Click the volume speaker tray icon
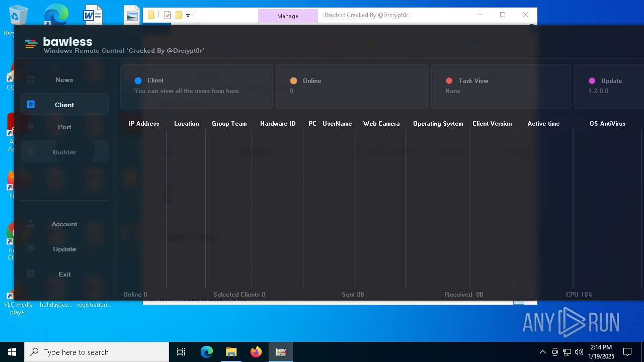The height and width of the screenshot is (362, 644). click(579, 352)
